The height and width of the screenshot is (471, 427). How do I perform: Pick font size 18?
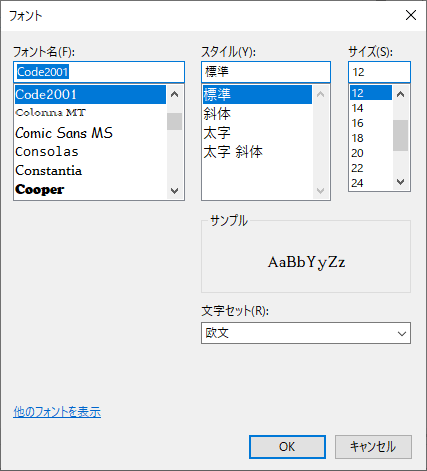[x=371, y=138]
